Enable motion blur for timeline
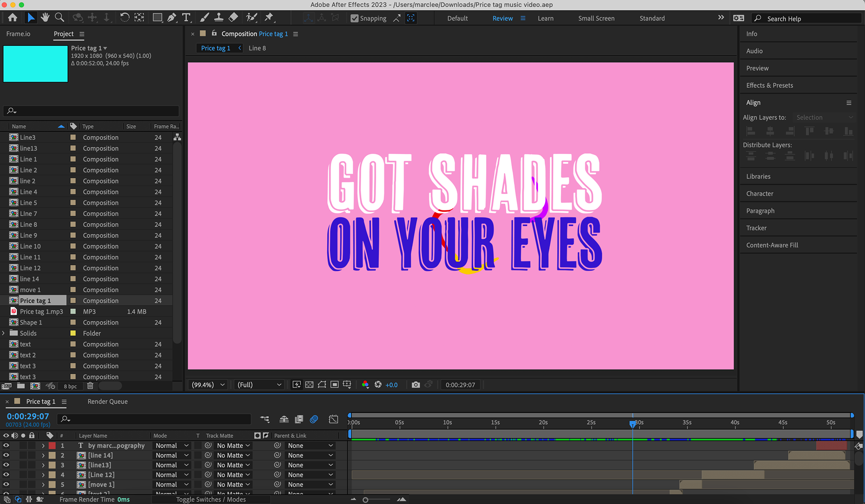The image size is (865, 504). coord(314,419)
